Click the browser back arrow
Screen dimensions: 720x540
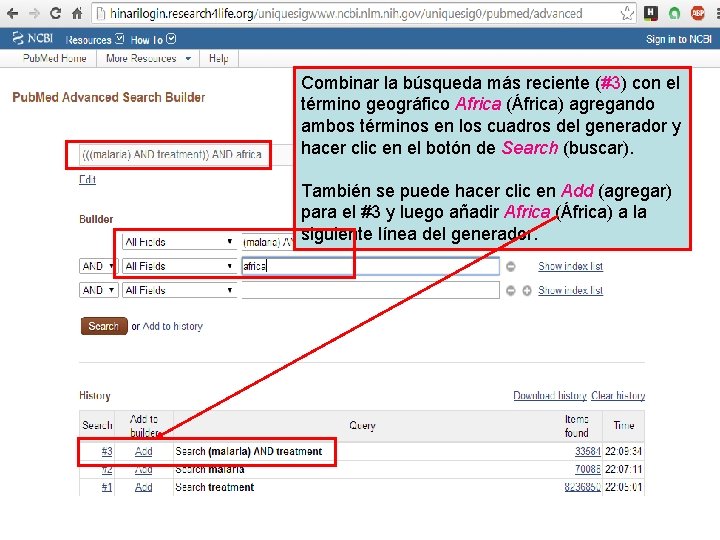13,13
